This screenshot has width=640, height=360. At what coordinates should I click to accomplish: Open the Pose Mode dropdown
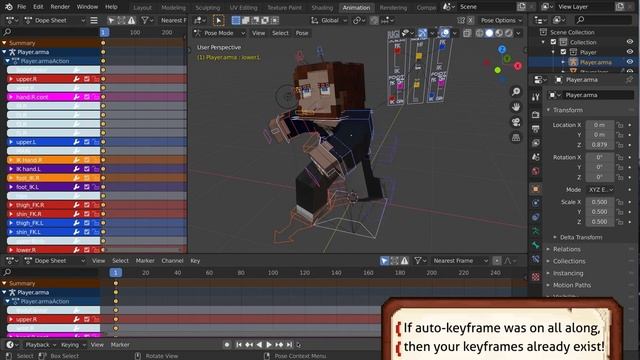pos(220,33)
